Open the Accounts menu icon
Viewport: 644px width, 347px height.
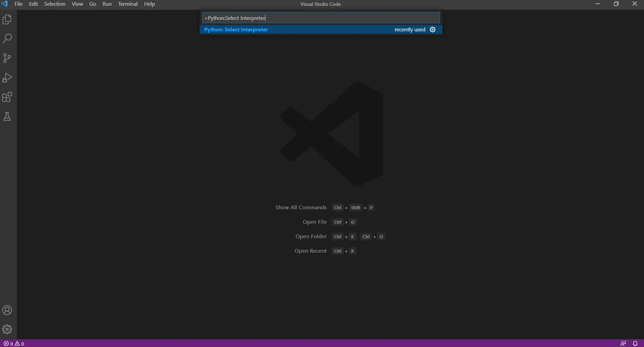[x=7, y=310]
